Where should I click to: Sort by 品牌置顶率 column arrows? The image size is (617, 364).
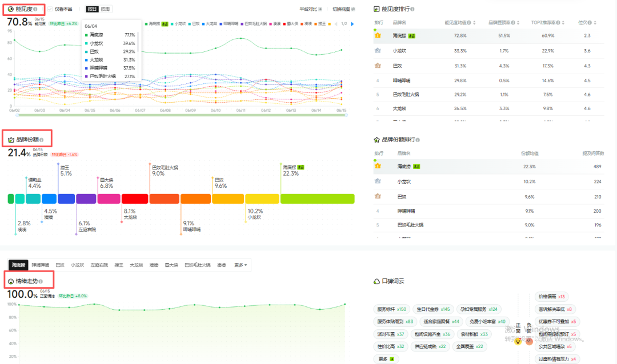pos(518,23)
